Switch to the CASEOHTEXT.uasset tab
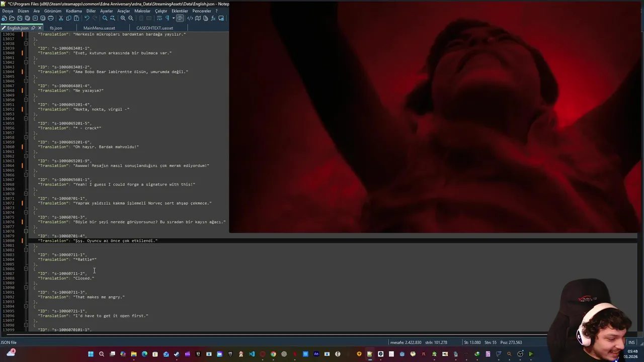This screenshot has height=362, width=644. click(154, 28)
